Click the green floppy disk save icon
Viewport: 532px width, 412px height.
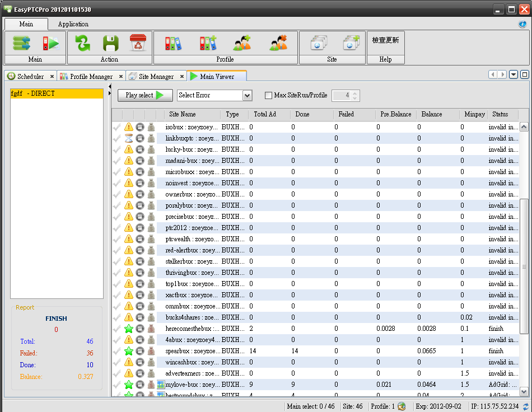[x=110, y=43]
